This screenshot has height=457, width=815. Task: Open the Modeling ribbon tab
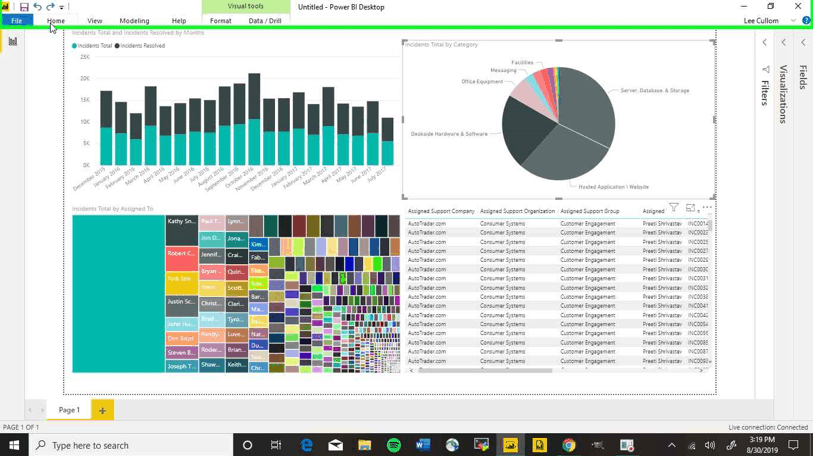pos(134,21)
